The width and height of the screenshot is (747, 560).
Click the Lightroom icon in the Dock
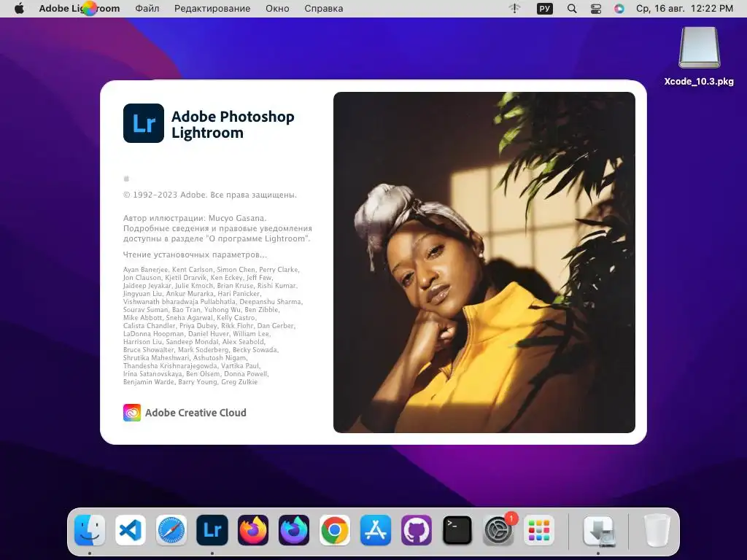[212, 529]
